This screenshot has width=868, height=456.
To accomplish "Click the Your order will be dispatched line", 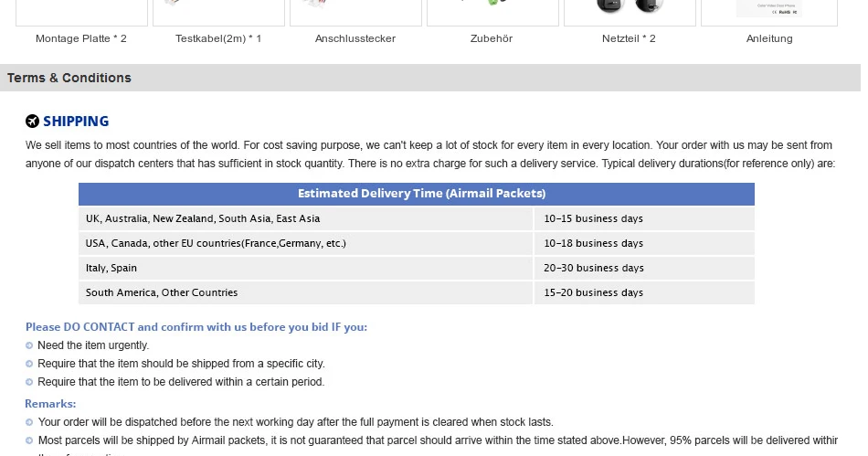I will [x=296, y=422].
